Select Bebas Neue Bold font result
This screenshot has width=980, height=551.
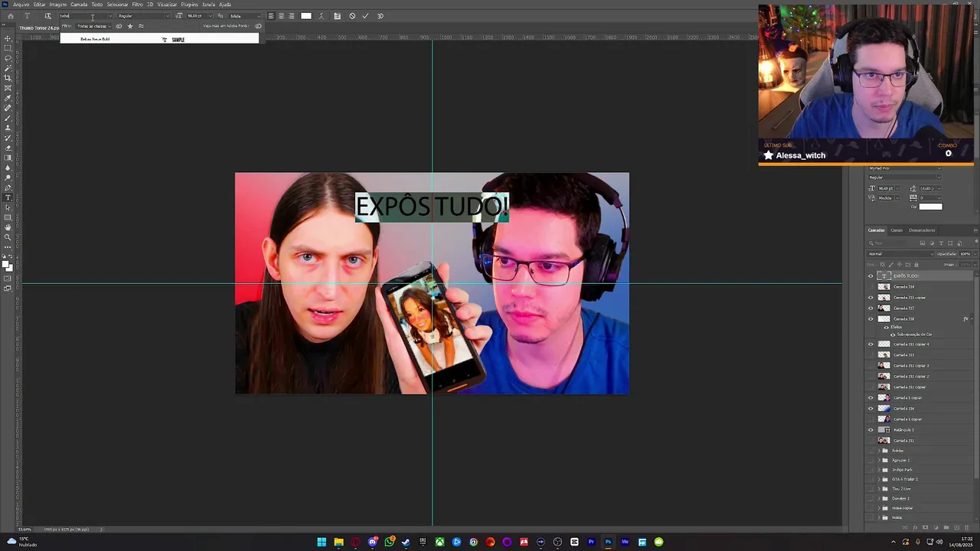click(x=159, y=39)
